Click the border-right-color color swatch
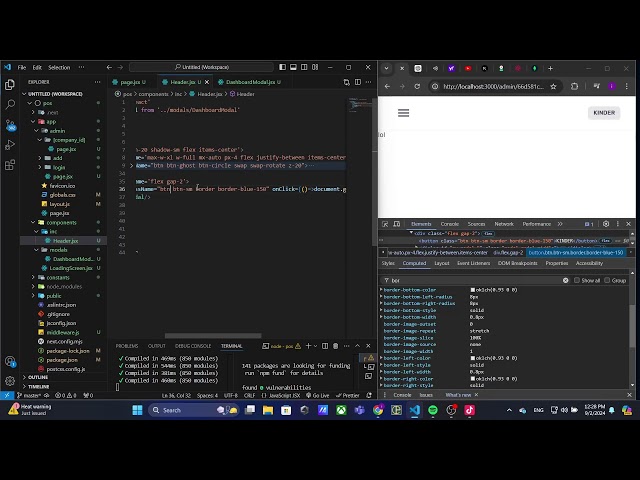640x480 pixels. click(473, 379)
